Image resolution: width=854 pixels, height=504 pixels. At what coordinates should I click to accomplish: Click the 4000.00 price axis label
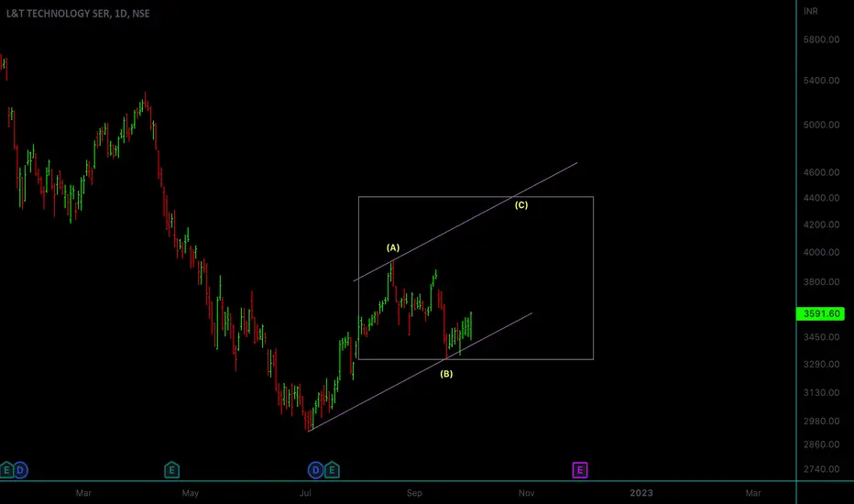(821, 252)
